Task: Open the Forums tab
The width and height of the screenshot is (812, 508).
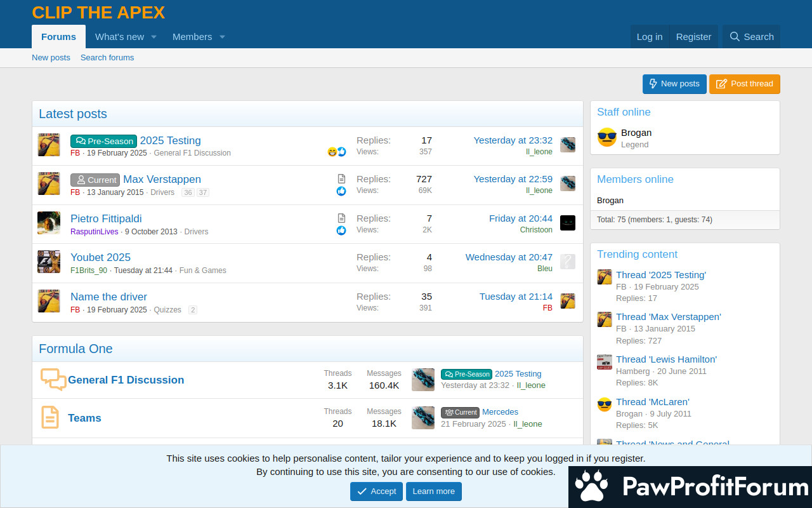Action: click(58, 37)
